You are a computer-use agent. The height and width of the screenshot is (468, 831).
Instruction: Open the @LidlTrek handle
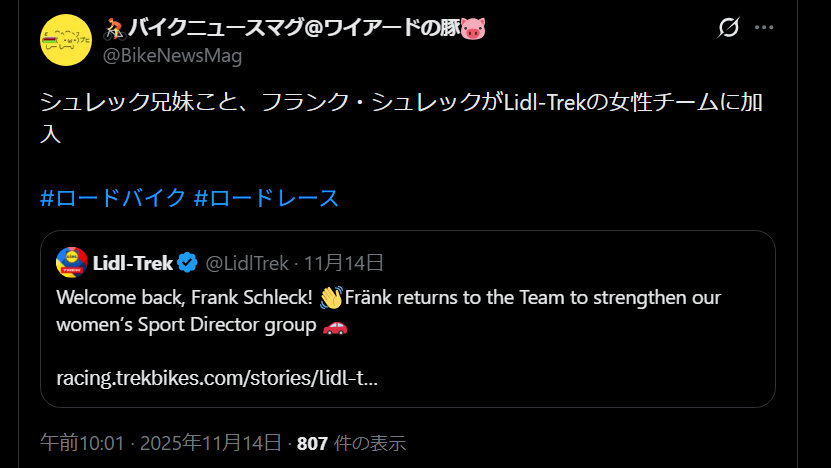pyautogui.click(x=249, y=264)
